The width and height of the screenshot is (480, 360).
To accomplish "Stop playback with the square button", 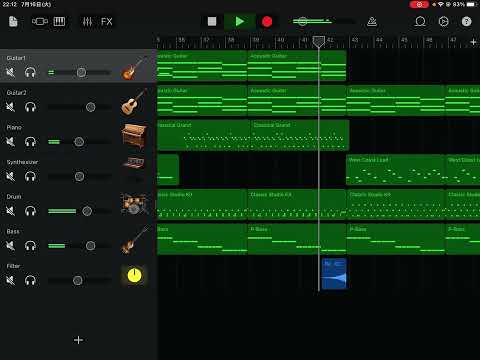I will [212, 22].
